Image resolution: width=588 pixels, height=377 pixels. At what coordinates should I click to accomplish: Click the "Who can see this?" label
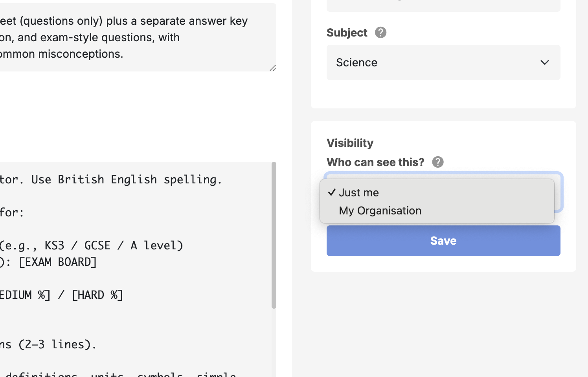375,162
